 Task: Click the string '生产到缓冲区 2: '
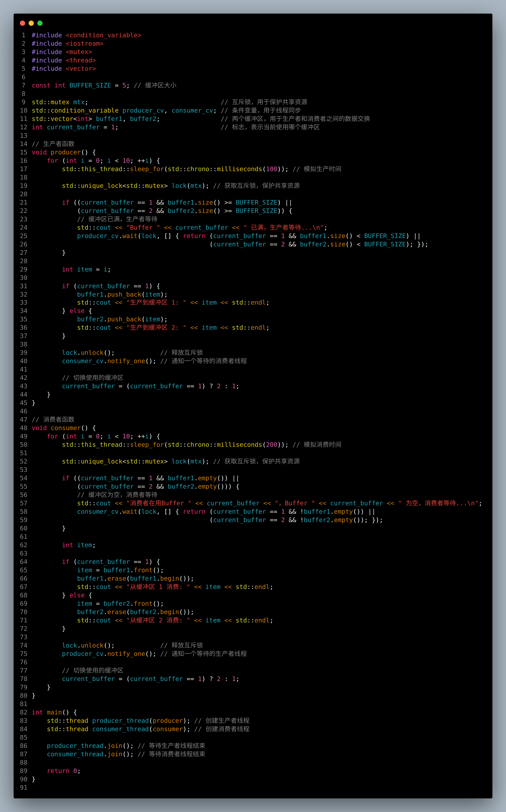pos(156,327)
